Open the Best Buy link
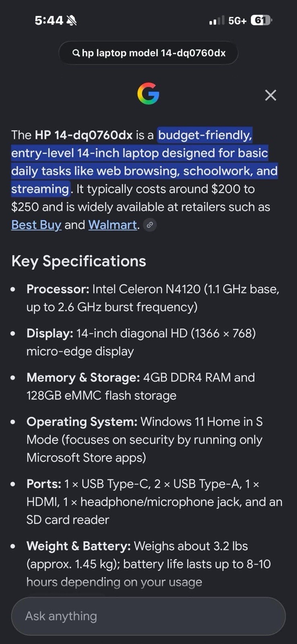Image resolution: width=297 pixels, height=644 pixels. [x=36, y=225]
